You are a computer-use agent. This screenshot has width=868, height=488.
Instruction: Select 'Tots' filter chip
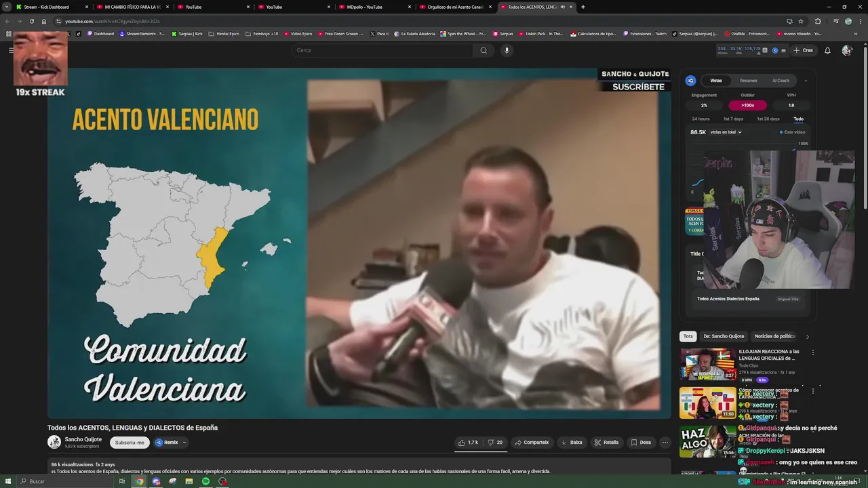(x=688, y=336)
